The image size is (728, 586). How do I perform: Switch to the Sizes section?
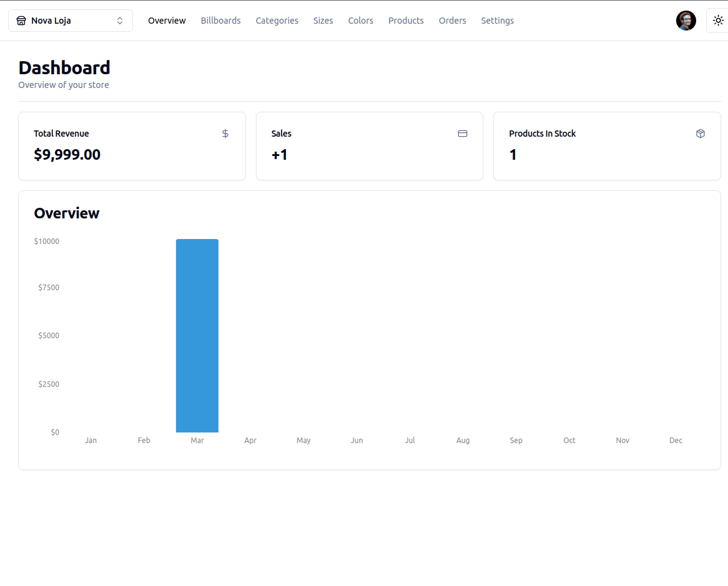coord(323,21)
